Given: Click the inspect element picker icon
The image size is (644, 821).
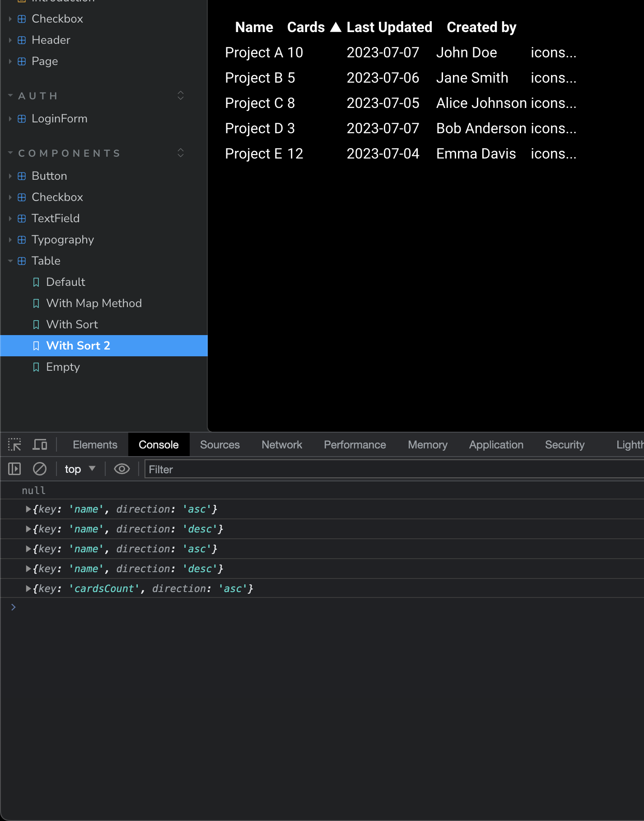Looking at the screenshot, I should click(14, 445).
